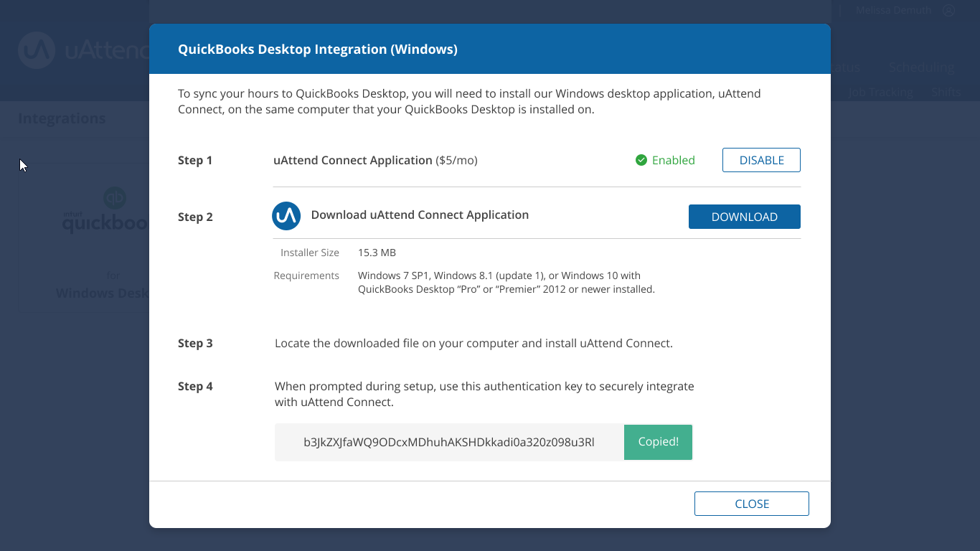Click the Step 4 label
Image resolution: width=980 pixels, height=551 pixels.
point(195,386)
